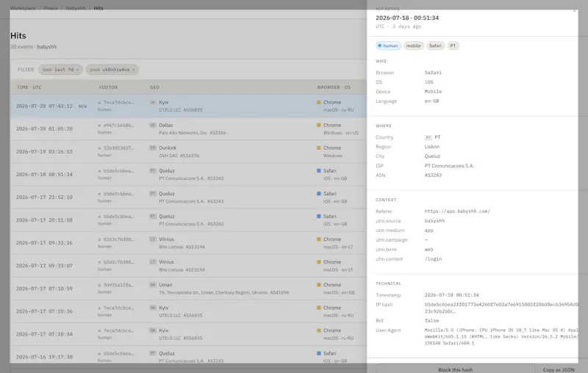Click the LT flag badge in the 09:33:26 row
588x373 pixels.
[153, 239]
